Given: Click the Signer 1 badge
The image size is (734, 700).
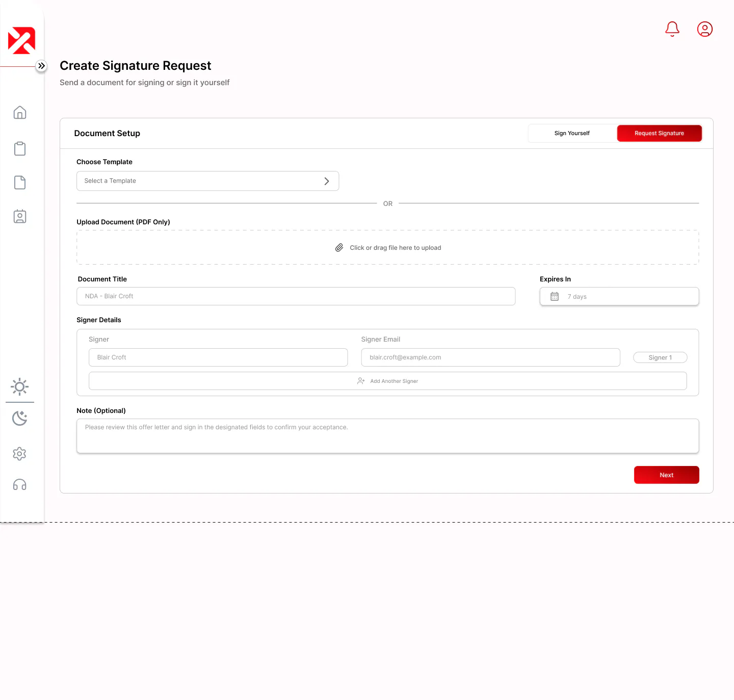Looking at the screenshot, I should 660,357.
